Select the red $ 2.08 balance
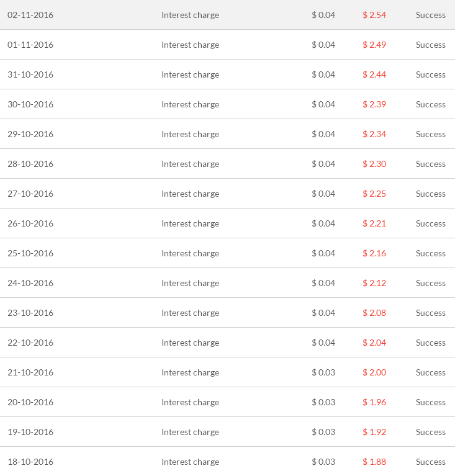The width and height of the screenshot is (455, 476). tap(374, 313)
